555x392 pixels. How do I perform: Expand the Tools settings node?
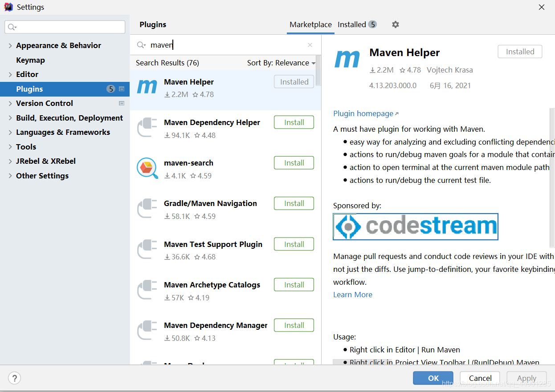click(10, 147)
